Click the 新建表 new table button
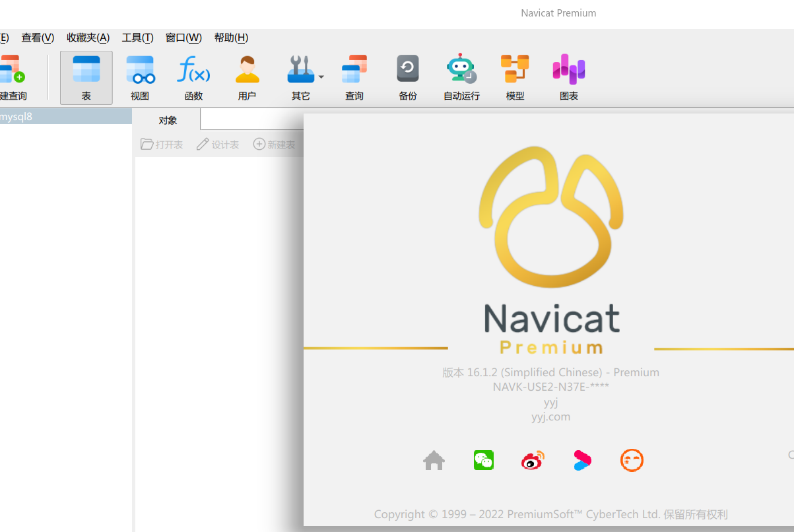The height and width of the screenshot is (532, 794). coord(275,144)
